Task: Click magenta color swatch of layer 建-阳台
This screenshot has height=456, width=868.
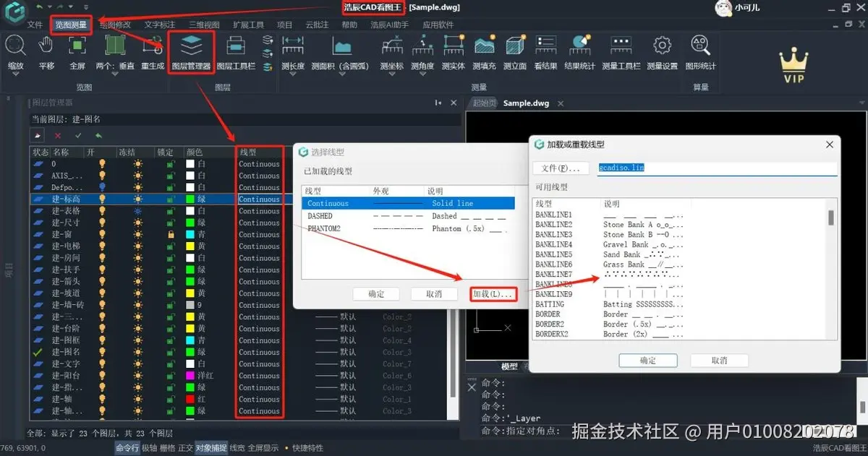Action: click(x=190, y=375)
